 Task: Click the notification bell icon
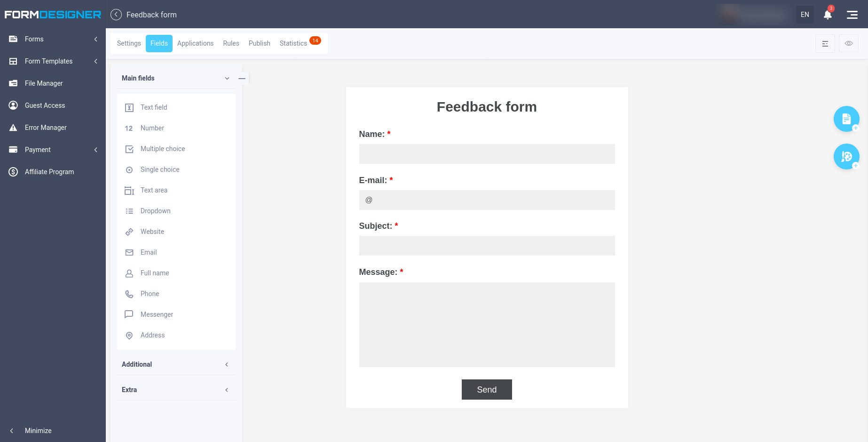click(x=828, y=15)
